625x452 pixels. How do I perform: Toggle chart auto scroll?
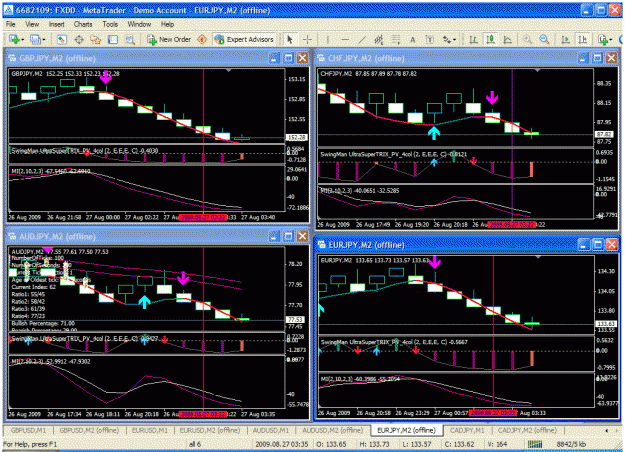coord(565,39)
